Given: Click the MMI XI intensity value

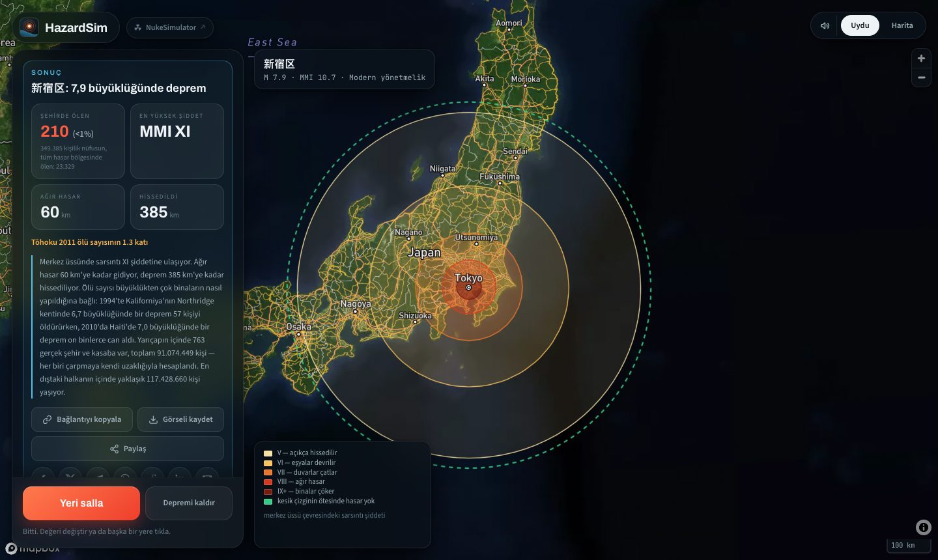Looking at the screenshot, I should click(165, 132).
